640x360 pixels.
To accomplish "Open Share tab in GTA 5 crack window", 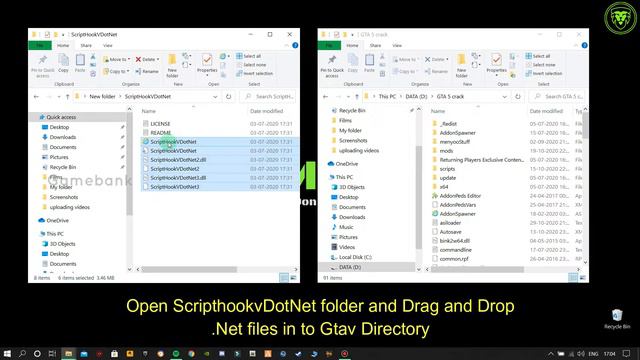I will point(376,45).
